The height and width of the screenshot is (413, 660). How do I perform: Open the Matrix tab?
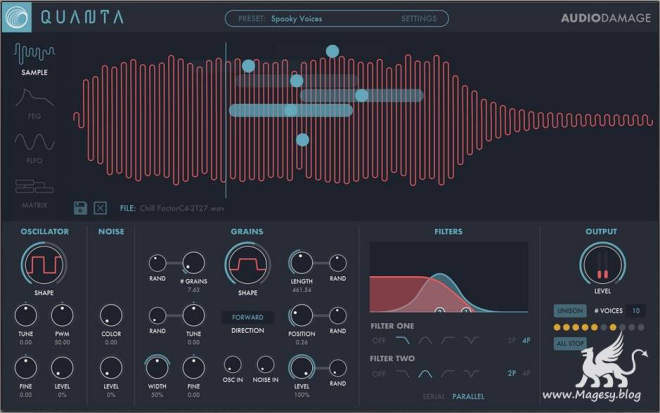pyautogui.click(x=34, y=193)
